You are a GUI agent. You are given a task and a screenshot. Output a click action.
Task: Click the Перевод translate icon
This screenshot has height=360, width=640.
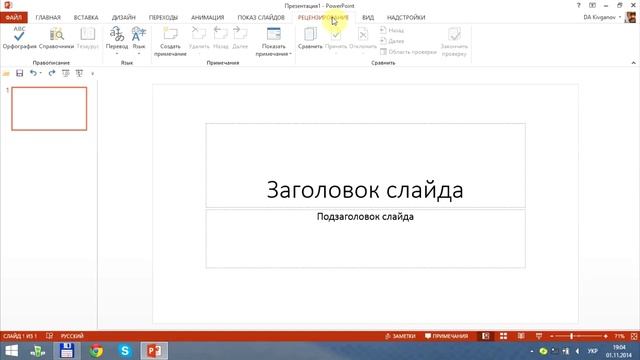point(117,33)
